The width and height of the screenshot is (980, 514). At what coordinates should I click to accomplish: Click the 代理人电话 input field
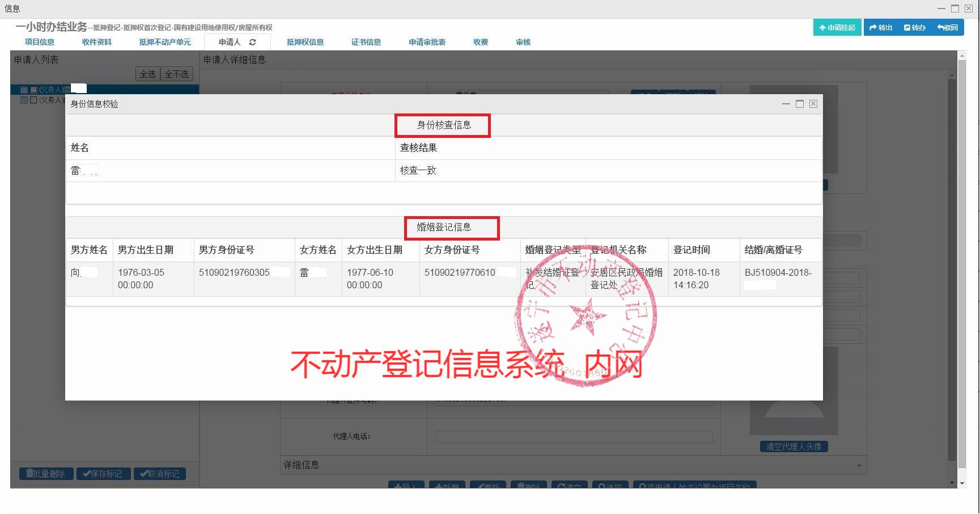[x=574, y=436]
